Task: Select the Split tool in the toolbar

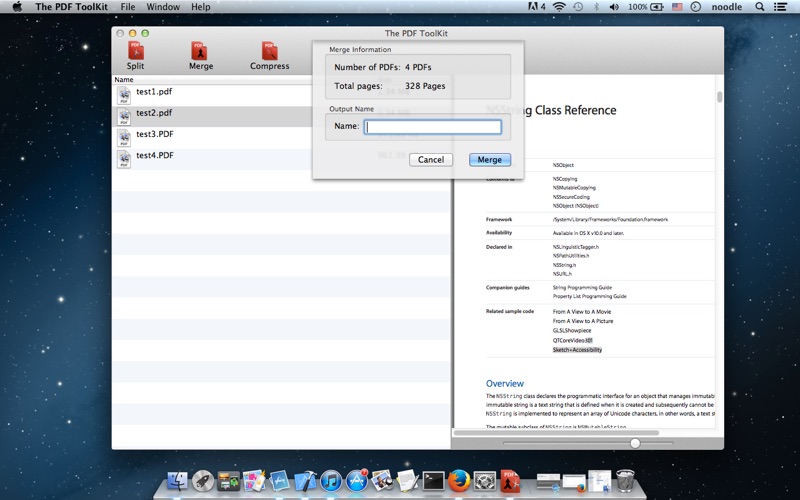Action: (135, 56)
